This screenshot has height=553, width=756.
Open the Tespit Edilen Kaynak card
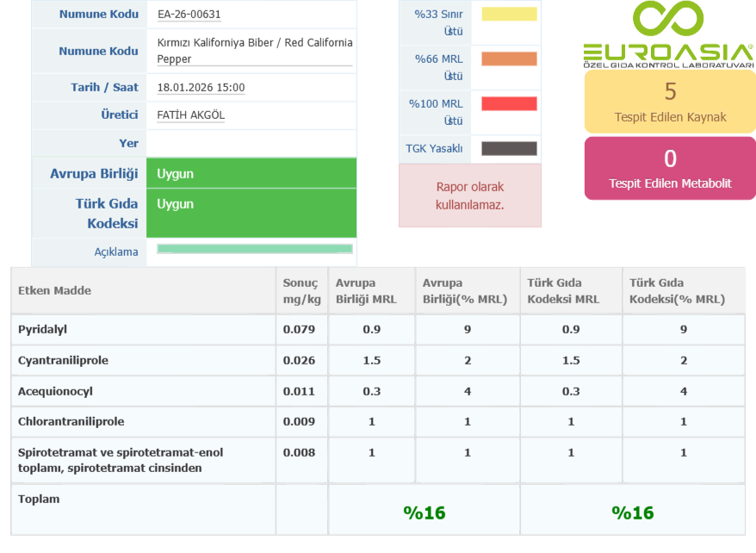click(x=670, y=102)
